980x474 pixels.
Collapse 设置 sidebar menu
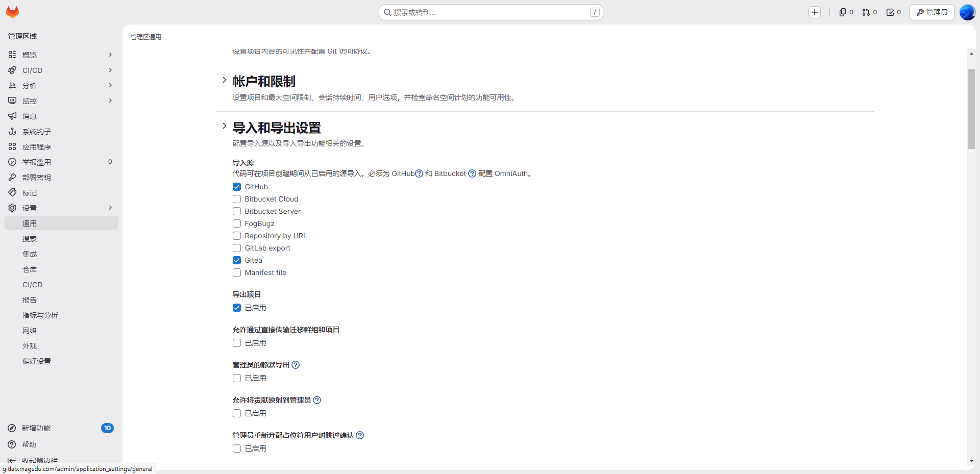(x=61, y=208)
